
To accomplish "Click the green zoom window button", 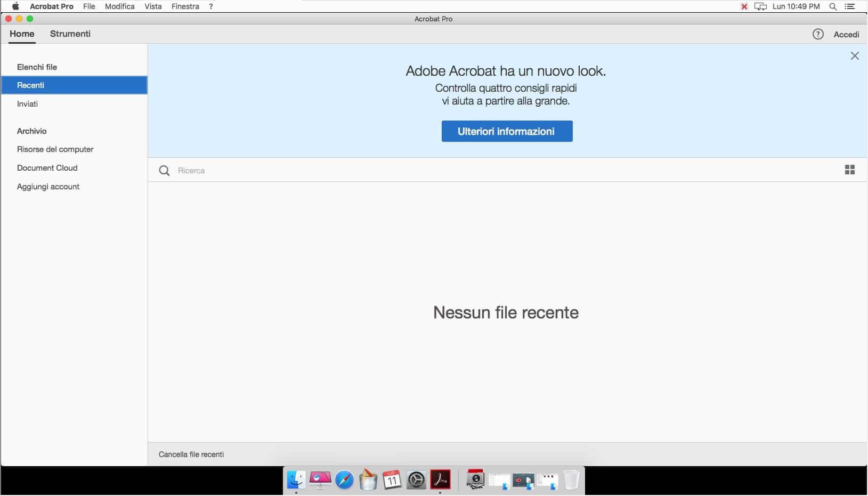I will tap(30, 19).
